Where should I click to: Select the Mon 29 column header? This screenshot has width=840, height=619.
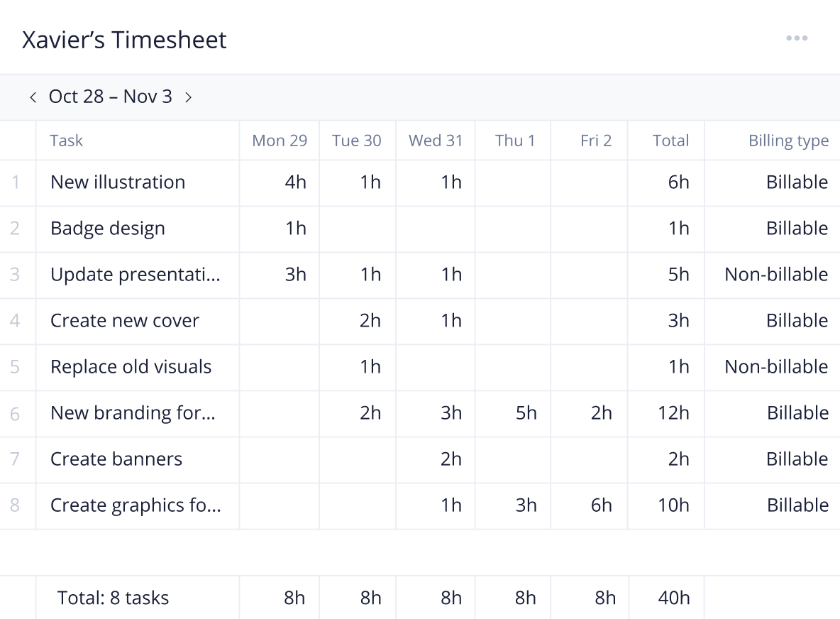click(280, 141)
